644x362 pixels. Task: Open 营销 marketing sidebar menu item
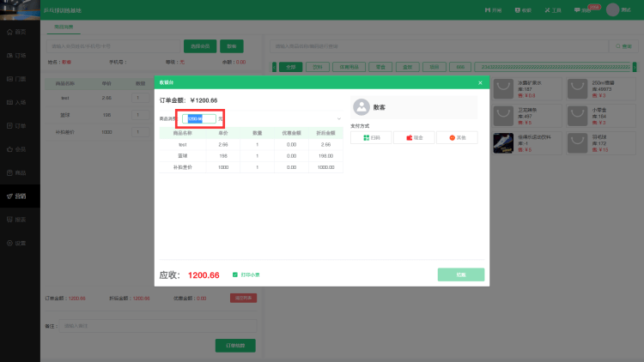[19, 196]
